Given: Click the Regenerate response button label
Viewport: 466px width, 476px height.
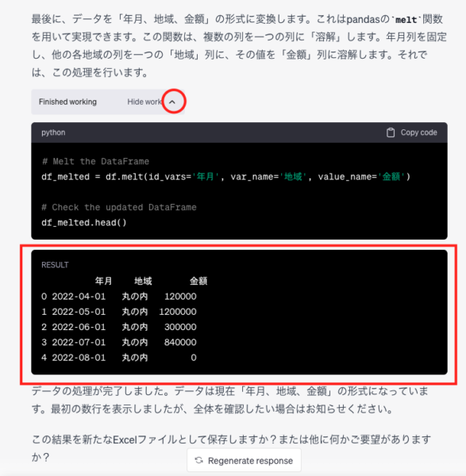Looking at the screenshot, I should [250, 461].
